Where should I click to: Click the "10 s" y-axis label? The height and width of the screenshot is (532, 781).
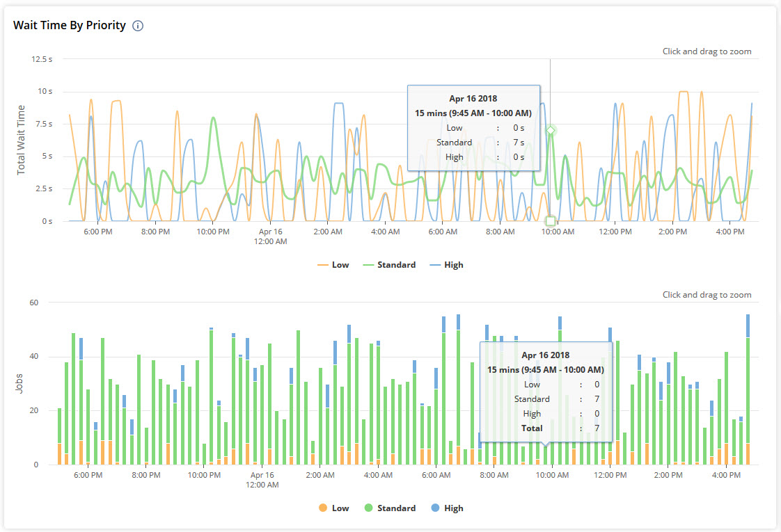click(45, 92)
